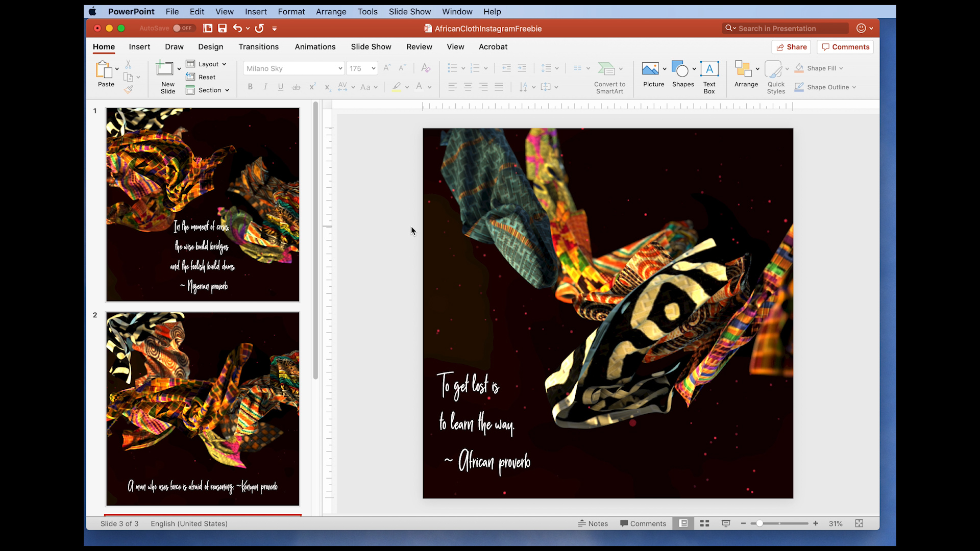Image resolution: width=980 pixels, height=551 pixels.
Task: Toggle italic formatting
Action: tap(265, 87)
